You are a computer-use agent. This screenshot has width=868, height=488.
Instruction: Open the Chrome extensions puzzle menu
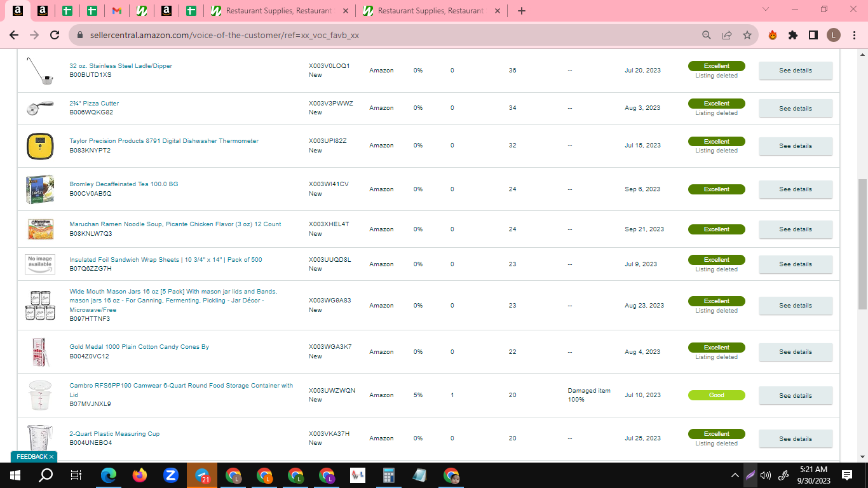click(x=793, y=36)
